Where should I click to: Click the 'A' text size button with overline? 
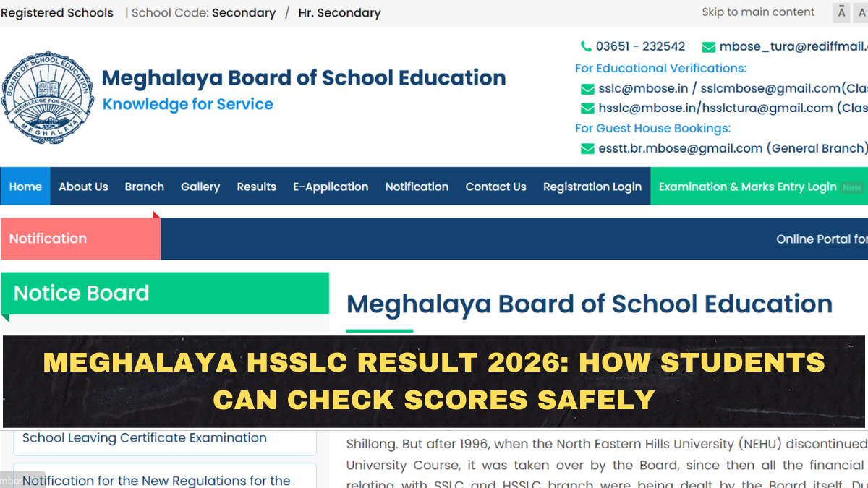coord(841,12)
